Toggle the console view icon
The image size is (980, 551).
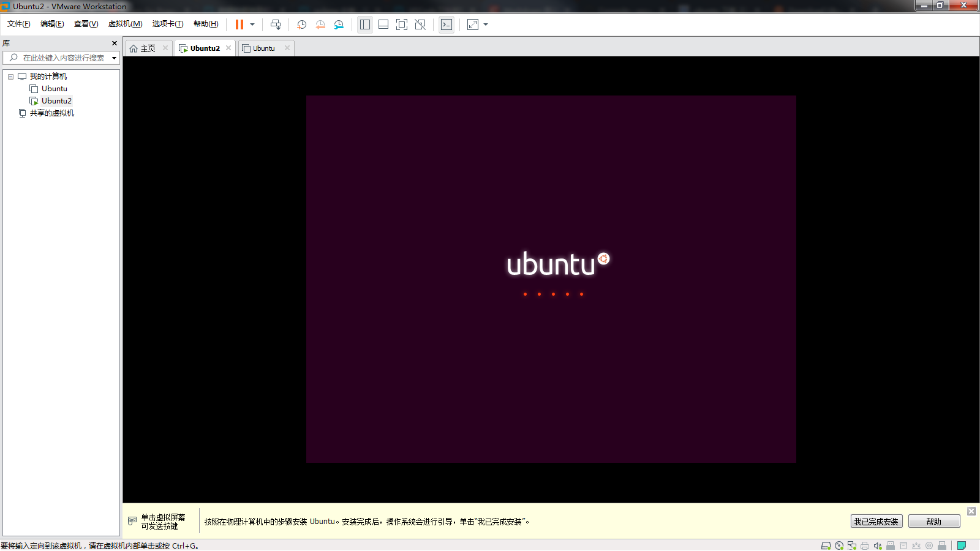click(x=447, y=24)
